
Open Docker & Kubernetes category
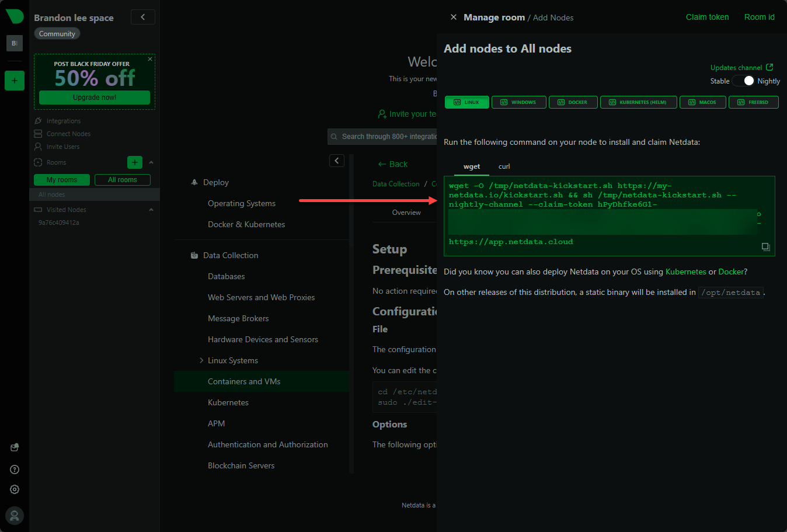[246, 224]
